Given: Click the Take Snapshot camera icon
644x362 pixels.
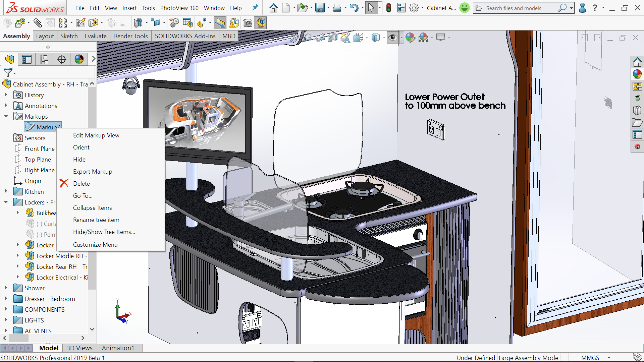Looking at the screenshot, I should click(x=248, y=23).
